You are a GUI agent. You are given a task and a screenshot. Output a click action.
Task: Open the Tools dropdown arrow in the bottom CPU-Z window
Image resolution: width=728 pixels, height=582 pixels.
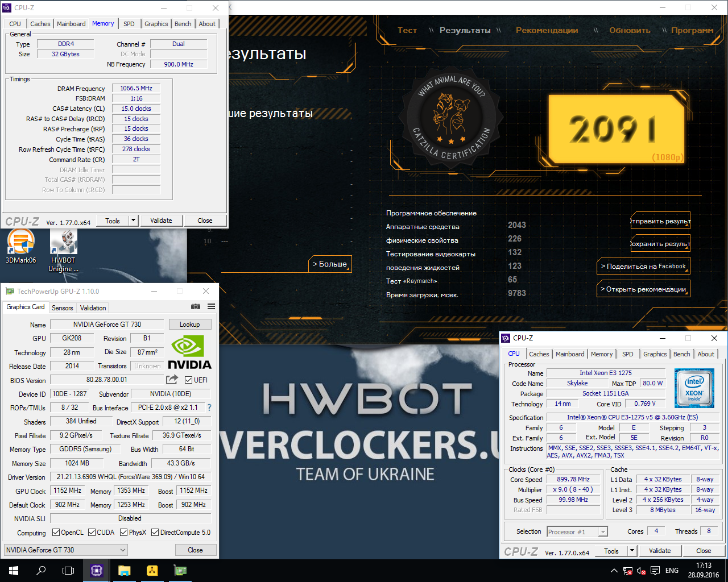632,551
